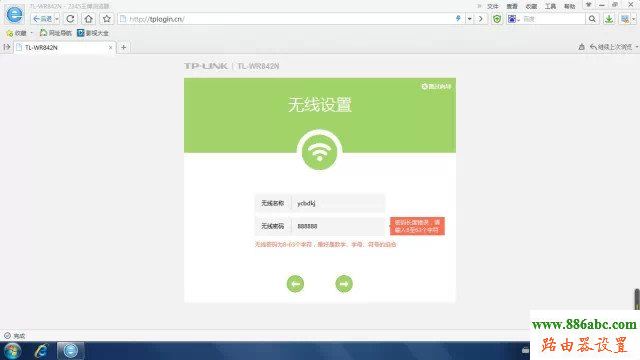
Task: Click the search magnifier icon
Action: (x=592, y=19)
